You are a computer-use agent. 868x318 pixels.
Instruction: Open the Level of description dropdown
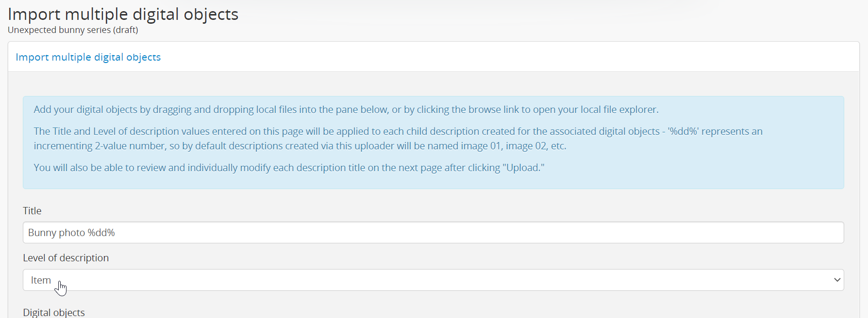point(433,280)
